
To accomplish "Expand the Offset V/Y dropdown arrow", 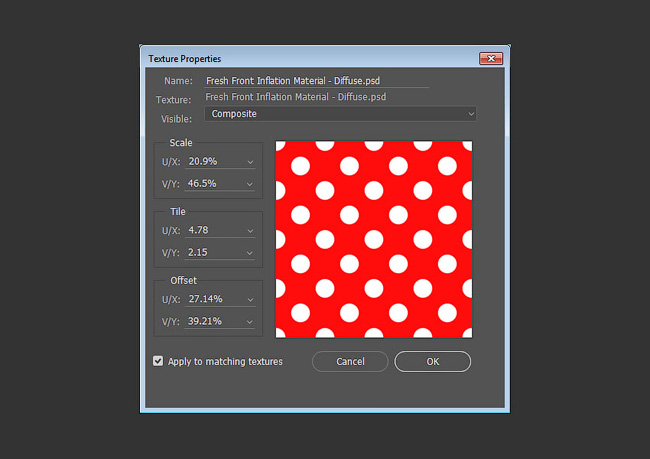I will [x=250, y=322].
